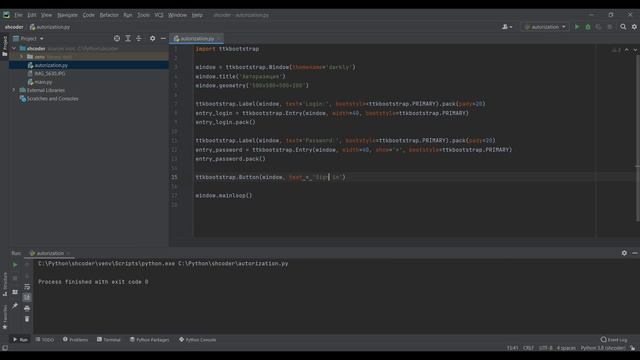
Task: Toggle tool window bars bottom-left corner icon
Action: (x=4, y=348)
